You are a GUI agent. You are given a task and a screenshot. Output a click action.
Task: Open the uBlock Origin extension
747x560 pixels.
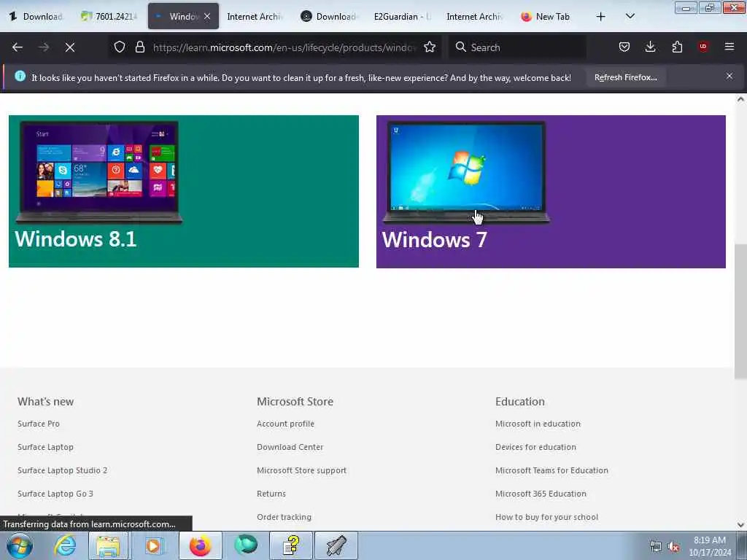click(703, 47)
